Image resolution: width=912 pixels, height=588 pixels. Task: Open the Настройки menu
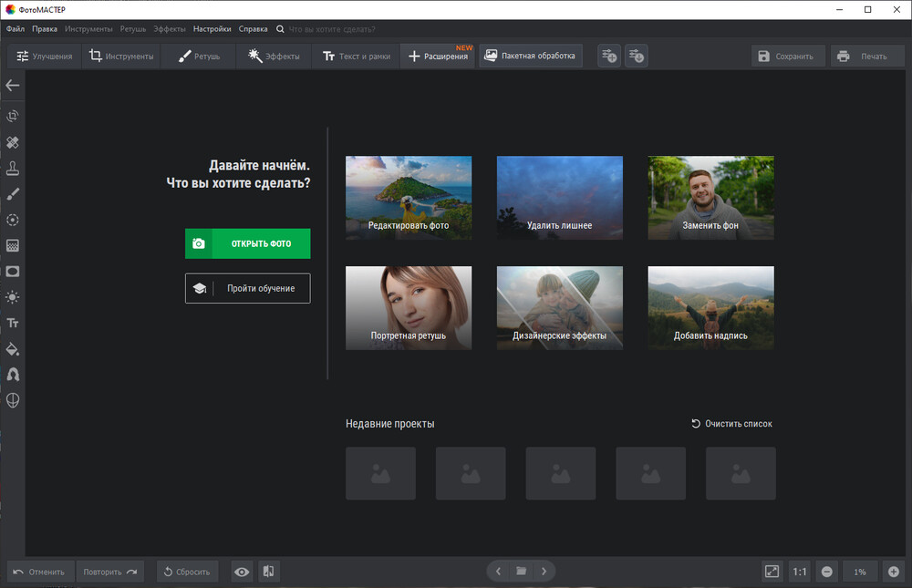pos(212,29)
